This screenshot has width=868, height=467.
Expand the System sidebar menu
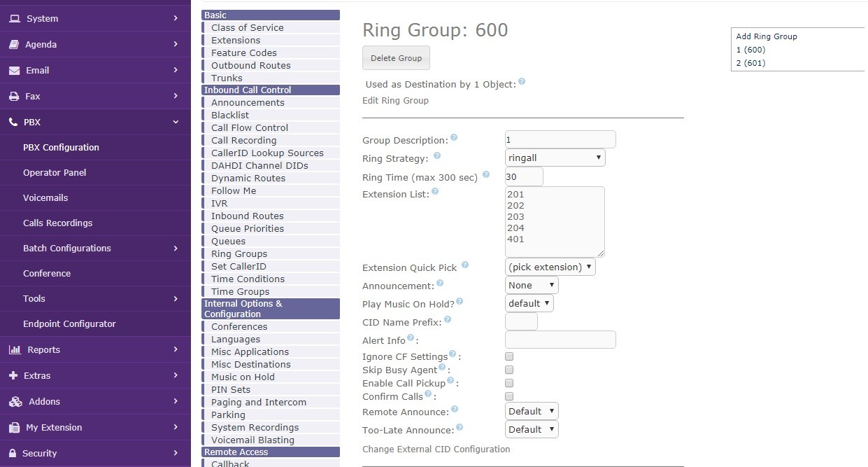95,18
